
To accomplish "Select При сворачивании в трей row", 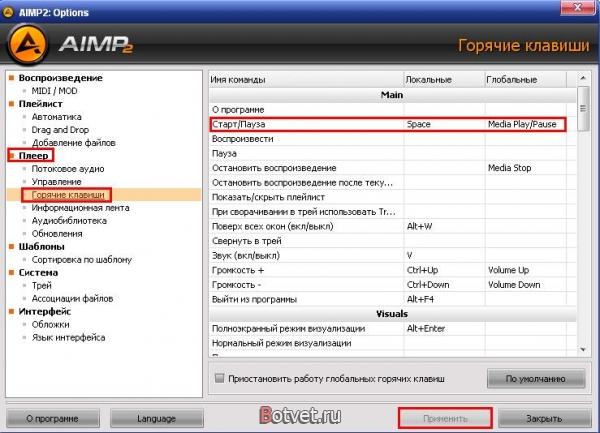I will (393, 212).
